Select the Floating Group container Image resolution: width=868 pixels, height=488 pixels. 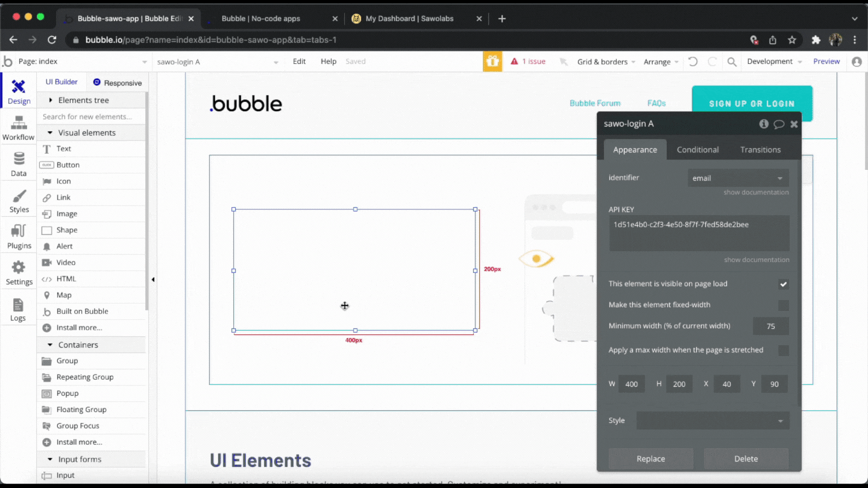pos(92,409)
